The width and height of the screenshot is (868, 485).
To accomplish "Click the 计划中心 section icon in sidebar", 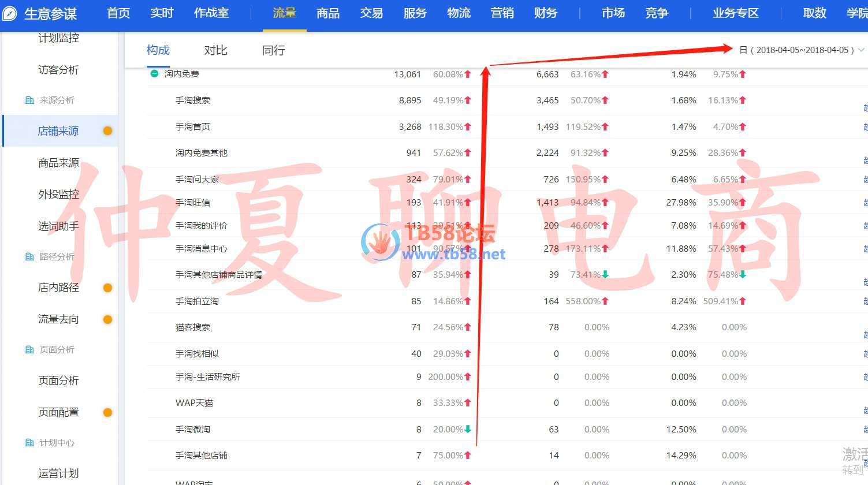I will click(29, 443).
